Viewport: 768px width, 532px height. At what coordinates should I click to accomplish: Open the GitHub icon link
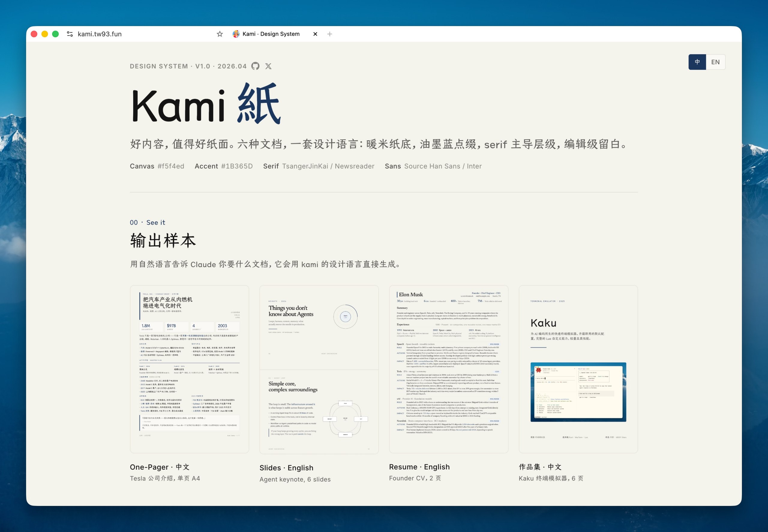pyautogui.click(x=255, y=66)
